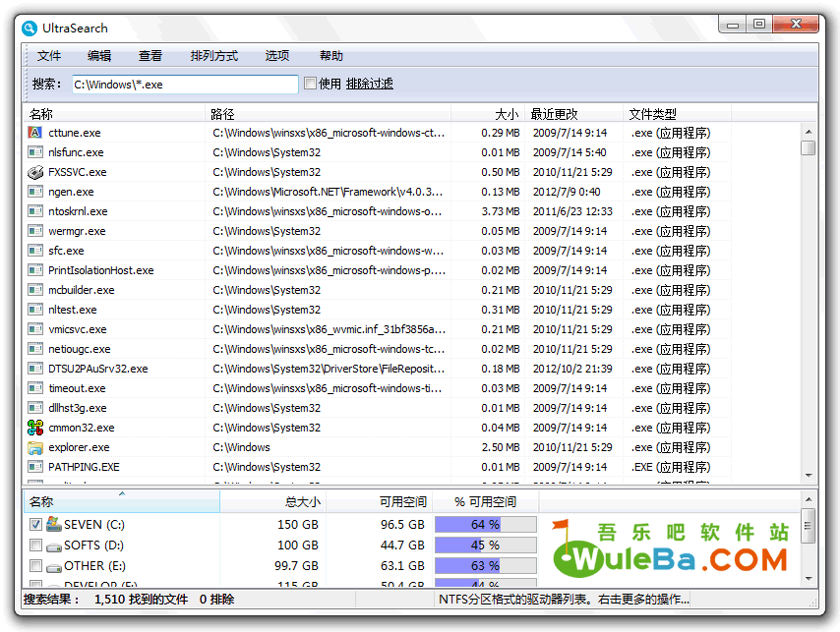Screen dimensions: 840x632
Task: Sort results by 名称 column header
Action: 114,114
